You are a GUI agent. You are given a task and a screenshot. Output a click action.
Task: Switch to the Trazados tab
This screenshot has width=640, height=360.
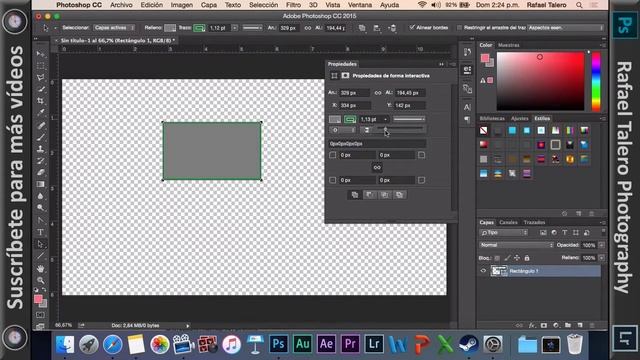[x=534, y=222]
